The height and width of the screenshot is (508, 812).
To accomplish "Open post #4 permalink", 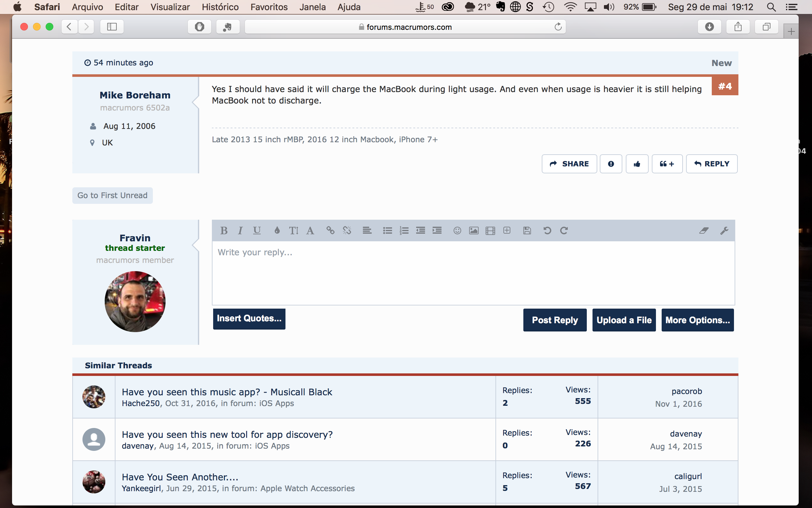I will pyautogui.click(x=725, y=86).
